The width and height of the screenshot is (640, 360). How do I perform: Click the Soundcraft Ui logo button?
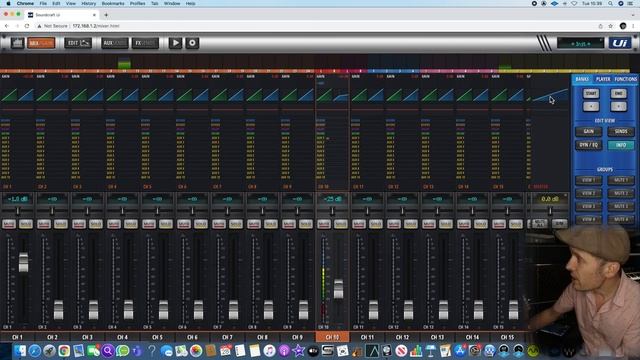click(x=620, y=43)
